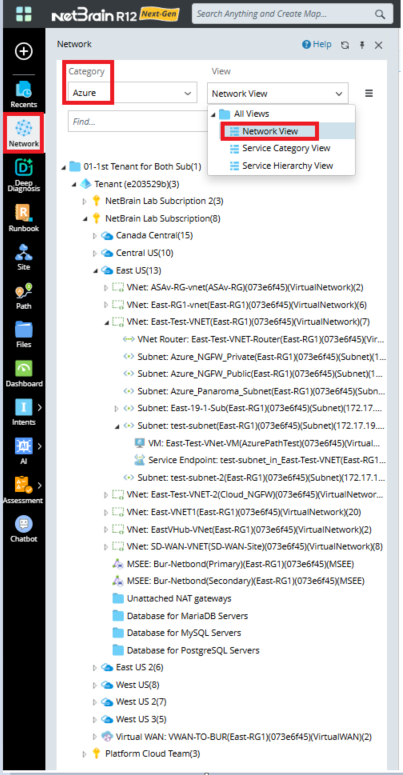Viewport: 403px width, 775px height.
Task: Refresh the Network pane
Action: [345, 45]
